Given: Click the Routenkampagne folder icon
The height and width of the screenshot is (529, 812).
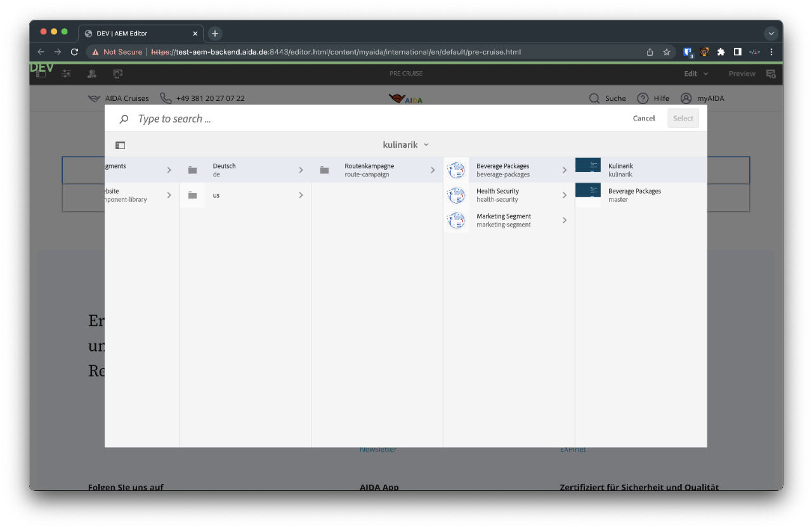Looking at the screenshot, I should [x=324, y=170].
